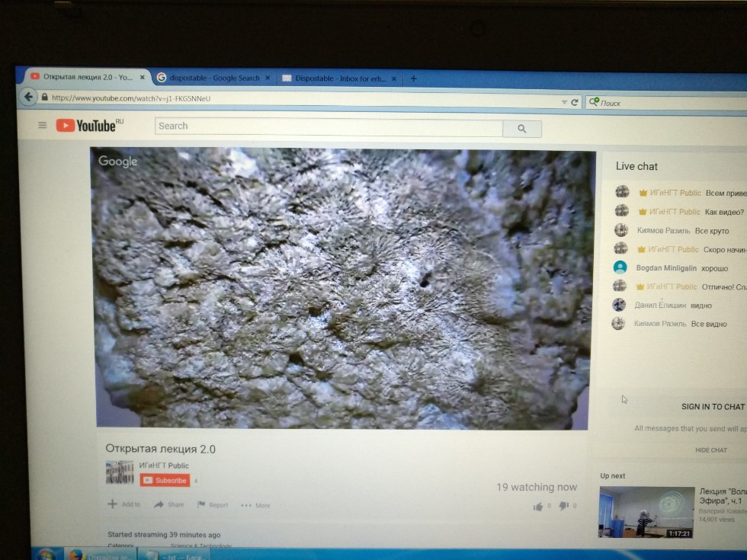Switch to the dispostable Google Search tab
Image resolution: width=747 pixels, height=560 pixels.
(x=213, y=78)
